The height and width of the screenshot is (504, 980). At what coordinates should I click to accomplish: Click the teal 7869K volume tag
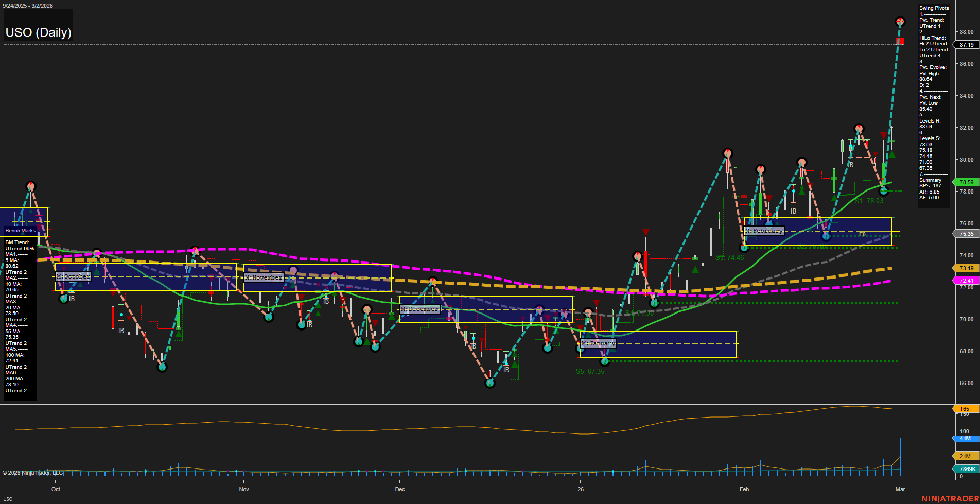(x=967, y=469)
